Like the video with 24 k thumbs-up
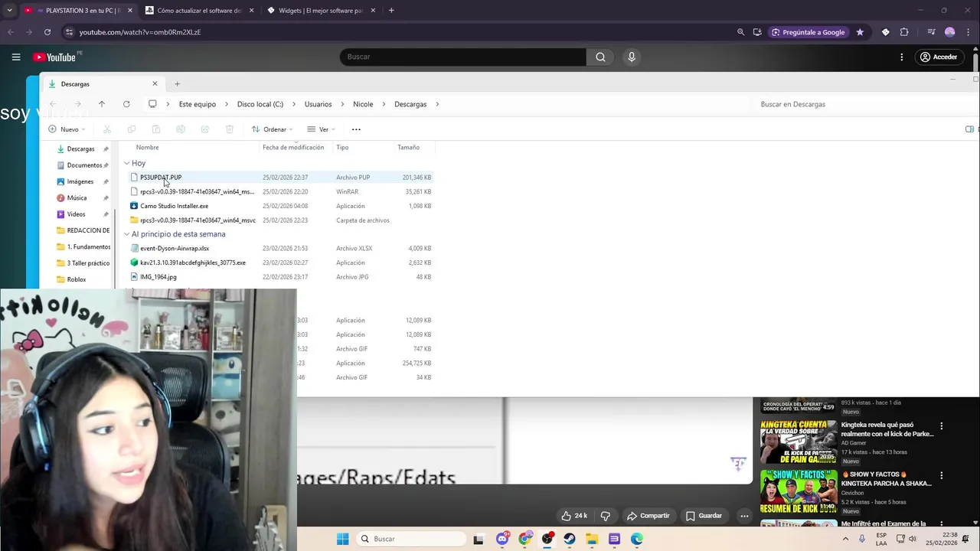 coord(574,516)
